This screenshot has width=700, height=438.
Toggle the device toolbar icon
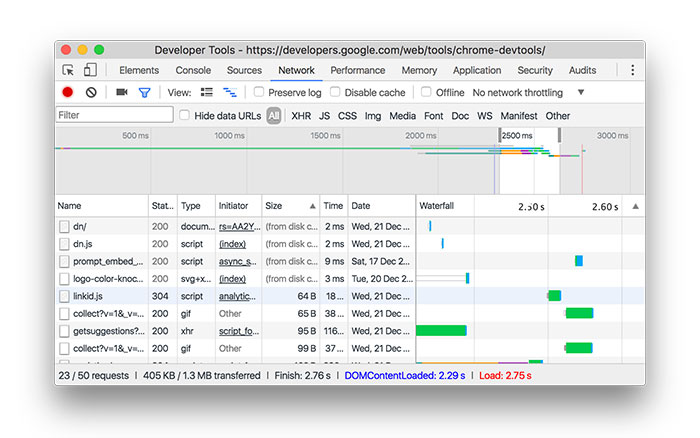[x=90, y=70]
